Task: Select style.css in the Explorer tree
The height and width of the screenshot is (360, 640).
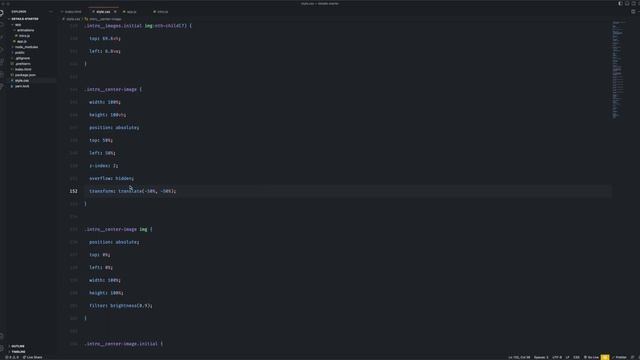Action: [x=22, y=81]
